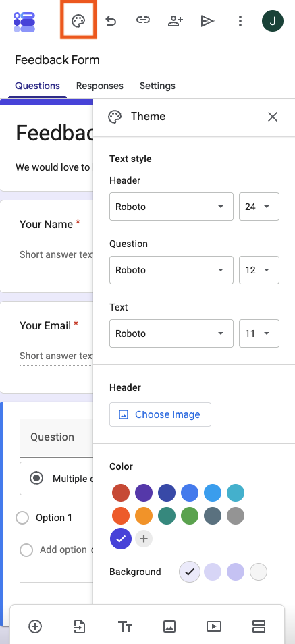
Task: Select the red theme color swatch
Action: click(121, 493)
